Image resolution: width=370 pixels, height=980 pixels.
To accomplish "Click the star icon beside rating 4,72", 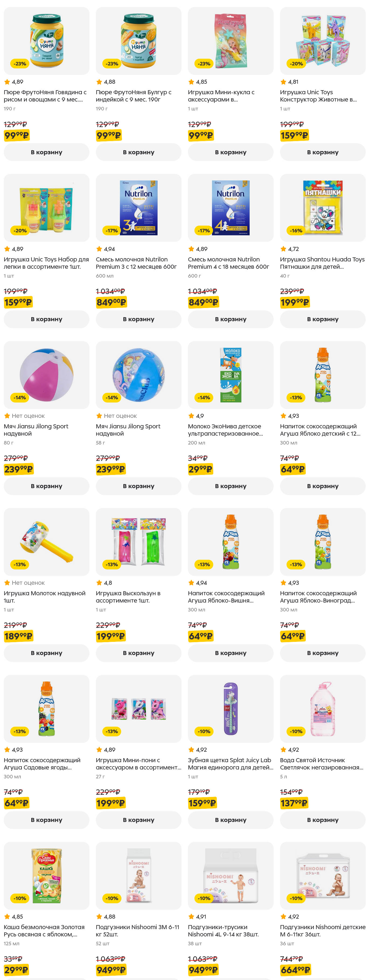I will click(283, 249).
